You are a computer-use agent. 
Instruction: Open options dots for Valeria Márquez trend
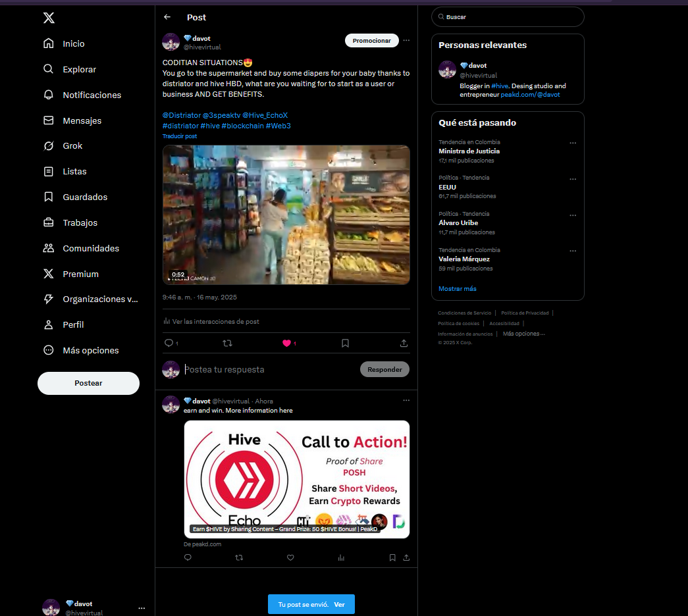pyautogui.click(x=573, y=251)
